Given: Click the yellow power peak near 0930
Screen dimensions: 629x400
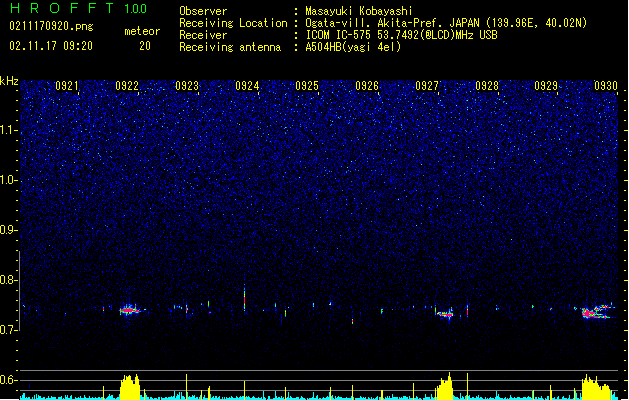Looking at the screenshot, I should pyautogui.click(x=597, y=387).
